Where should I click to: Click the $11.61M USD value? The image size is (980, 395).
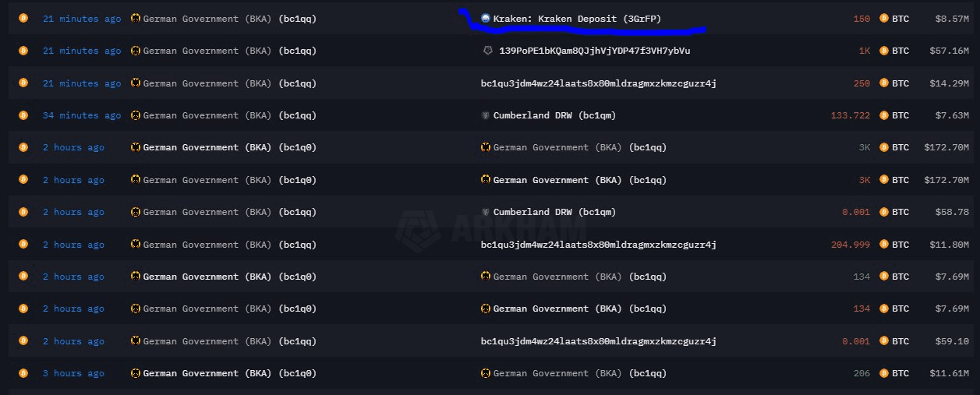[x=949, y=373]
